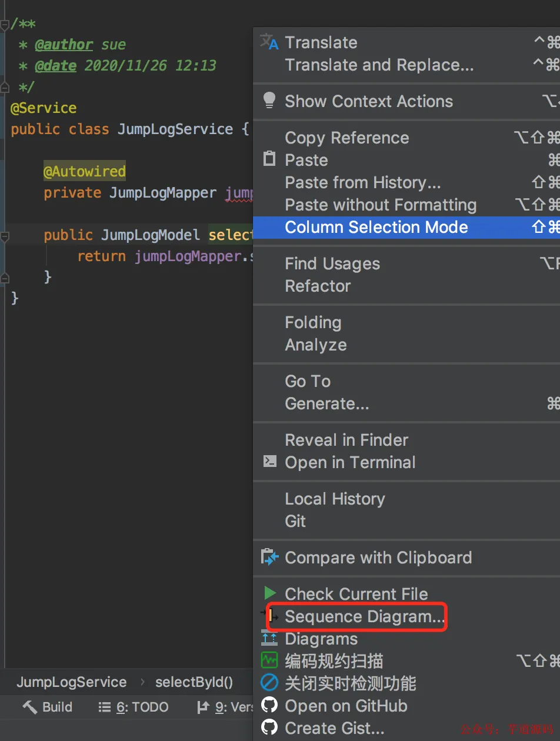Click the blue 关闭实时检测功能 disable icon

pos(269,683)
